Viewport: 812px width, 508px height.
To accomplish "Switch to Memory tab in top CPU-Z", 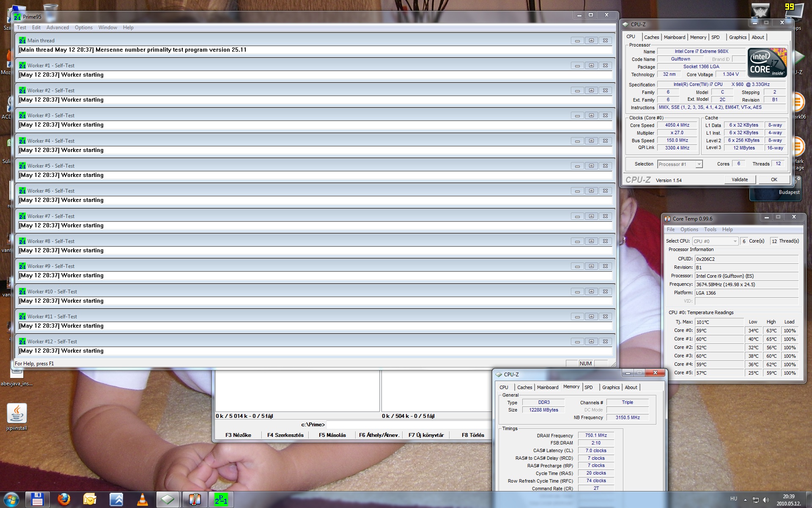I will [x=698, y=37].
